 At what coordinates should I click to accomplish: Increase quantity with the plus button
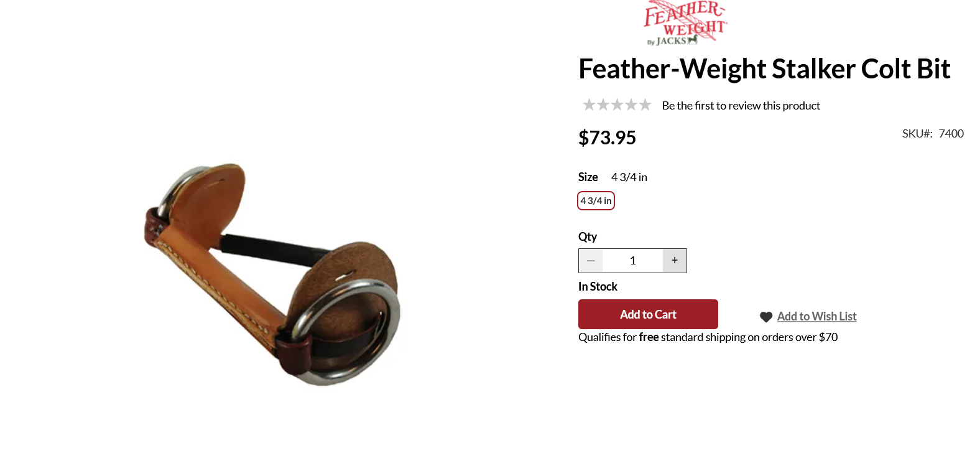pyautogui.click(x=675, y=261)
